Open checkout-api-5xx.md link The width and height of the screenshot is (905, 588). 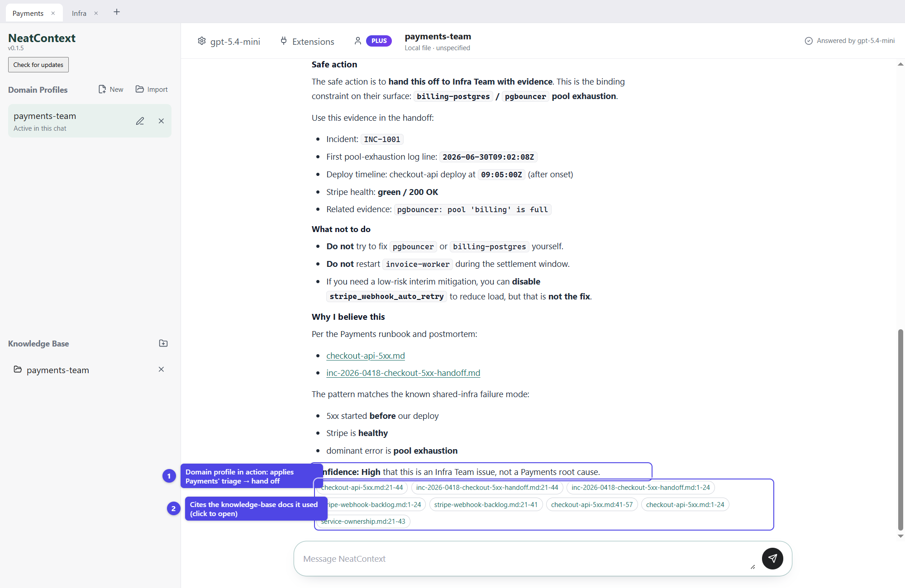366,356
